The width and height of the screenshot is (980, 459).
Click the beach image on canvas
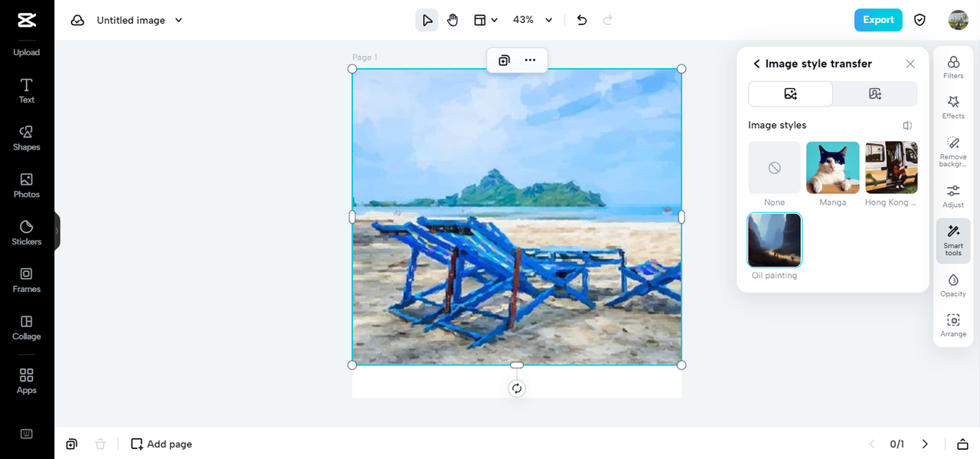[x=517, y=217]
